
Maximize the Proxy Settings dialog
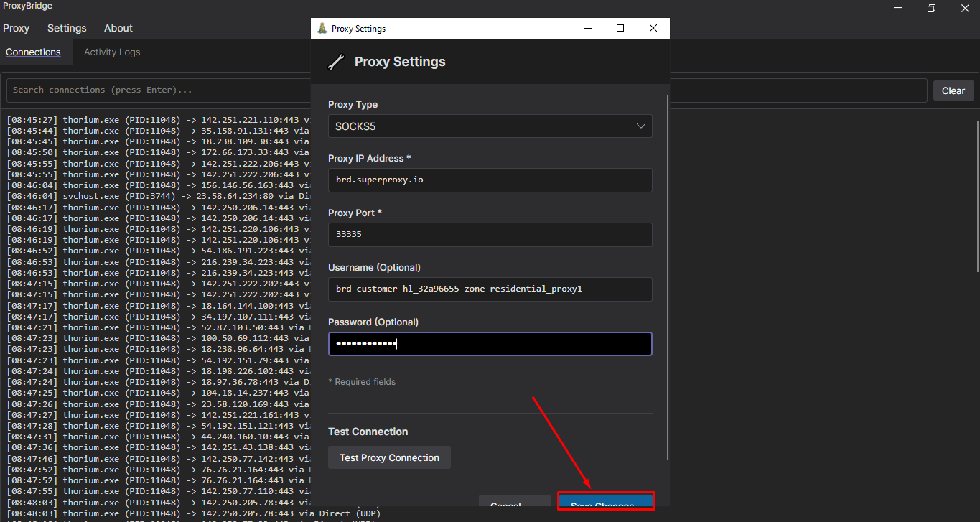click(620, 28)
